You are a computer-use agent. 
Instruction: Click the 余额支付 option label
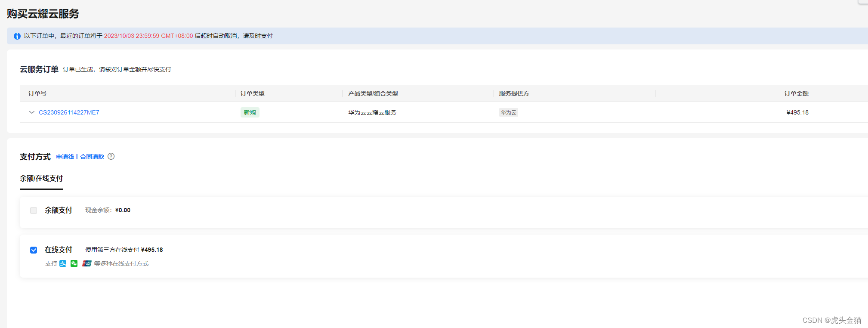coord(59,210)
